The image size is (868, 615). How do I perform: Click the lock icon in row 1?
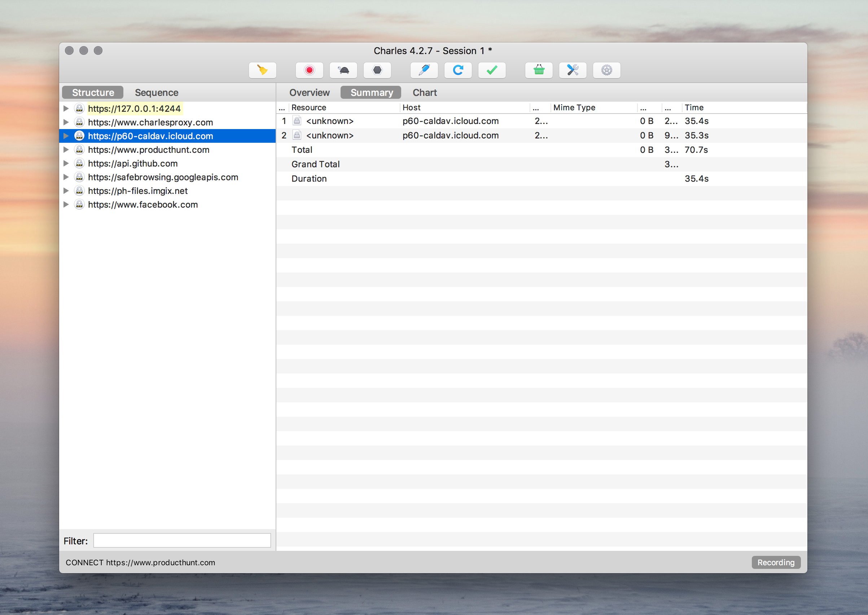tap(297, 121)
